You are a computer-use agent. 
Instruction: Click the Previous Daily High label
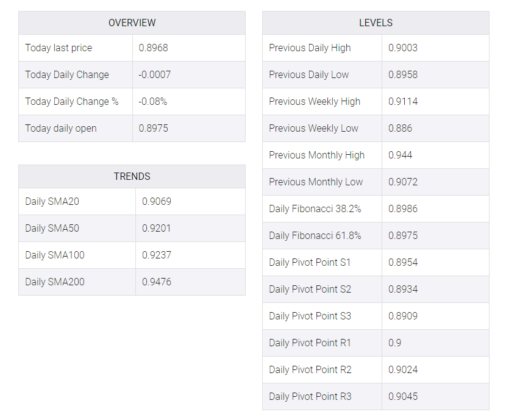pos(310,48)
